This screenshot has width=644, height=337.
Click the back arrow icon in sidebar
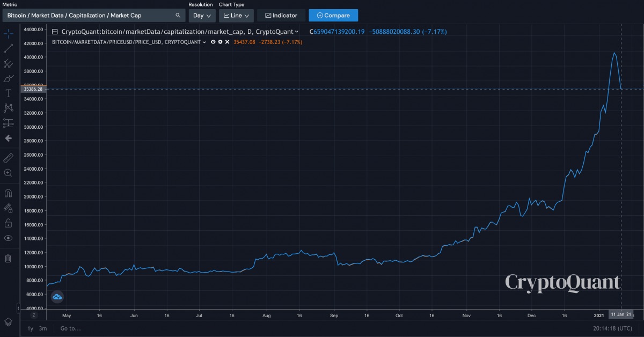pyautogui.click(x=8, y=138)
